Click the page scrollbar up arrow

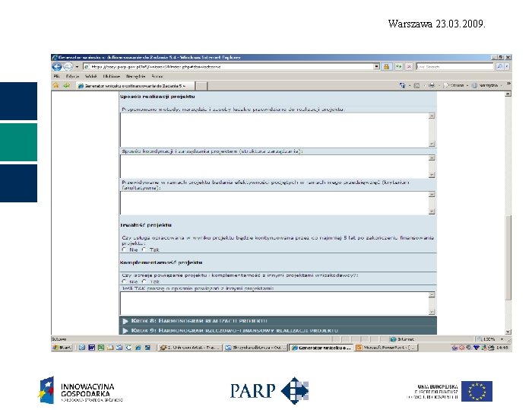pyautogui.click(x=508, y=94)
